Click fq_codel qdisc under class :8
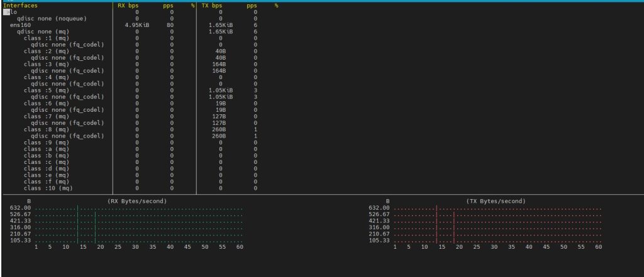The image size is (644, 277). pyautogui.click(x=67, y=136)
